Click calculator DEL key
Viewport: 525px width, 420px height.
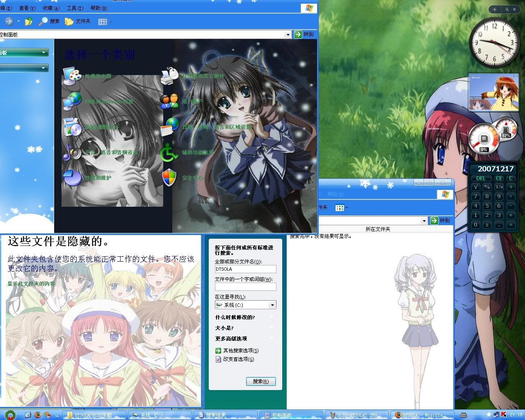pyautogui.click(x=481, y=178)
